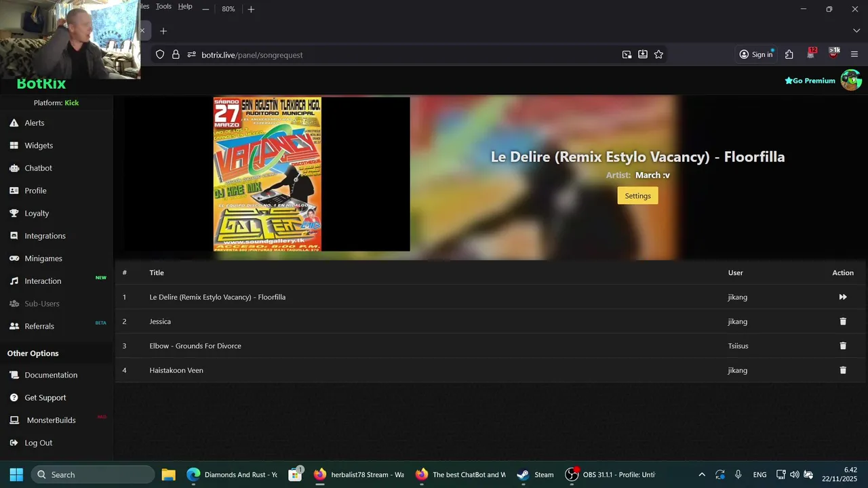
Task: Open the Chatbot robot icon
Action: point(14,168)
